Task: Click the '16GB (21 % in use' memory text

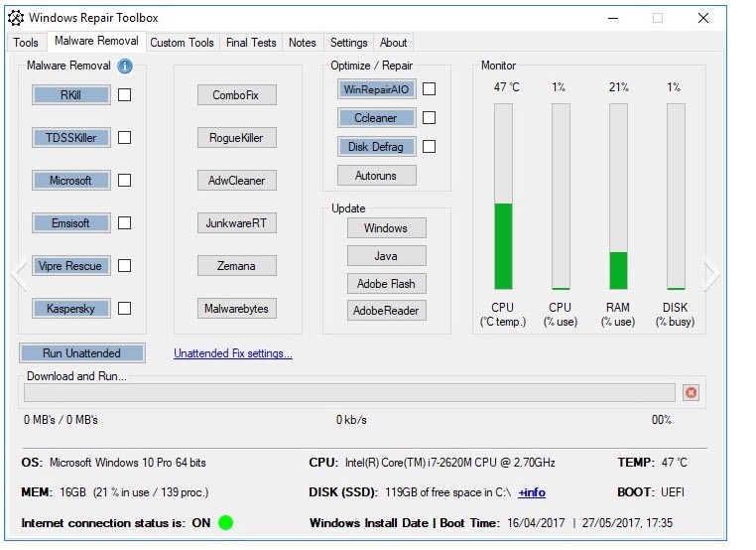Action: tap(134, 492)
